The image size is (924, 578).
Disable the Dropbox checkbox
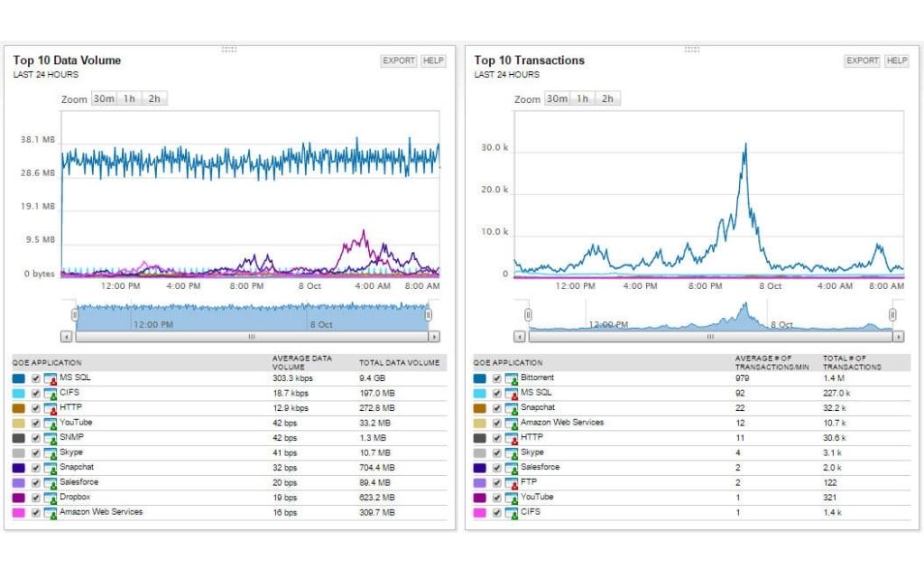[x=36, y=497]
